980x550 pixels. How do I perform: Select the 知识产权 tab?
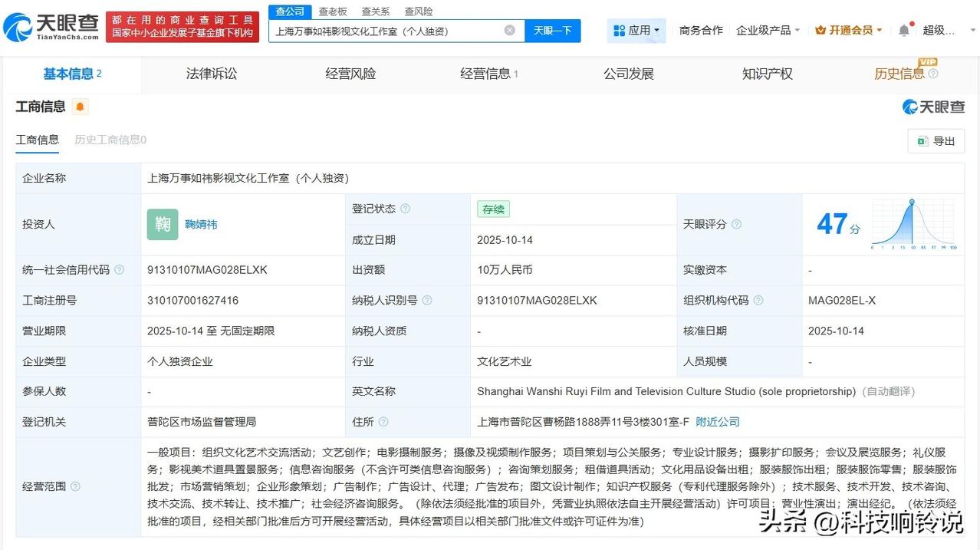coord(768,74)
